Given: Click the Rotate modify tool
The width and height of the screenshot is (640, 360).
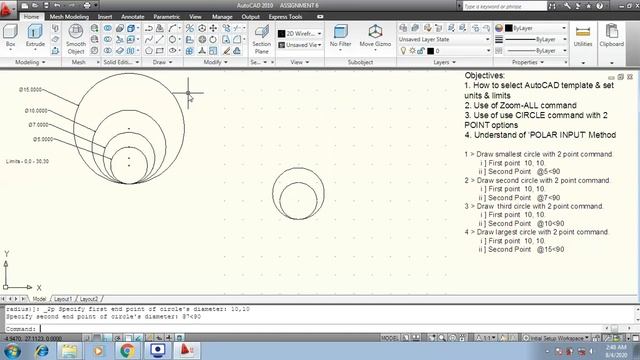Looking at the screenshot, I should 213,39.
